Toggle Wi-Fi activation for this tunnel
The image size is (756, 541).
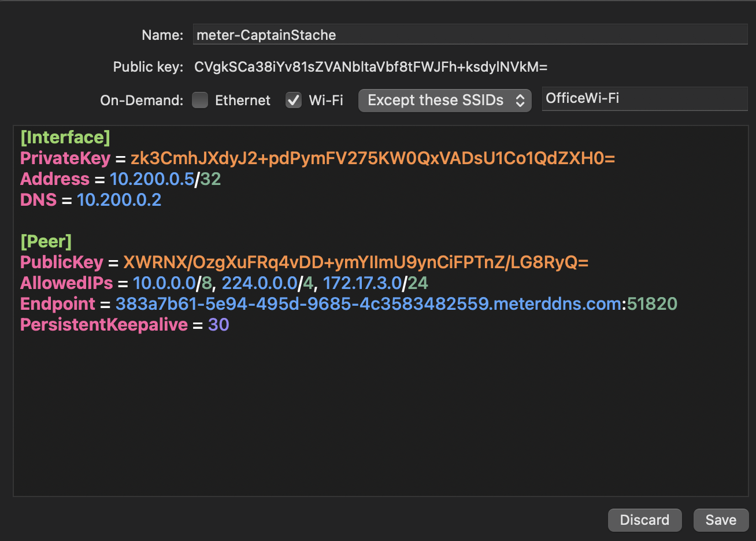tap(293, 99)
